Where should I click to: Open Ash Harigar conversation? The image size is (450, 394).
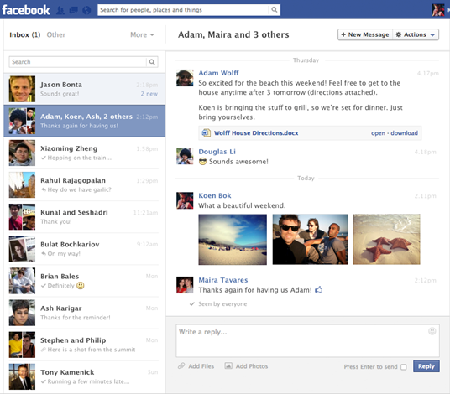tap(84, 313)
